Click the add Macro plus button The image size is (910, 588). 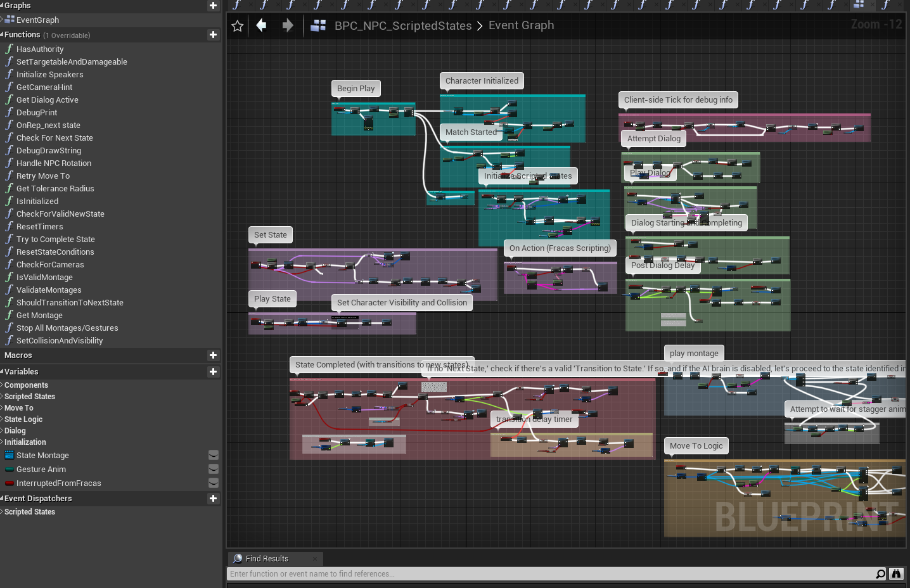click(x=213, y=355)
